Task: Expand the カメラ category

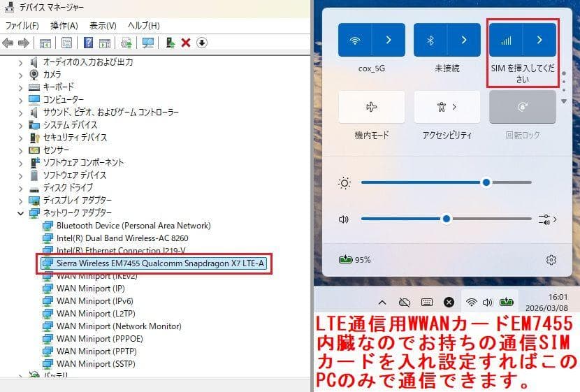Action: click(21, 75)
